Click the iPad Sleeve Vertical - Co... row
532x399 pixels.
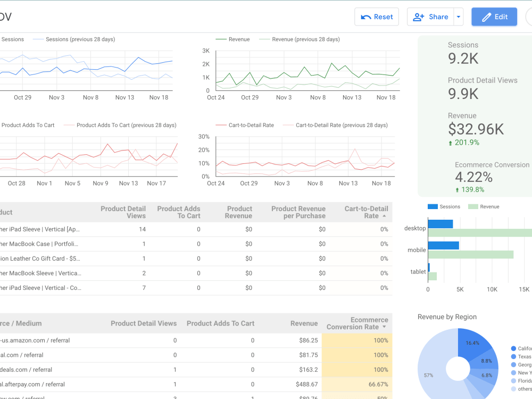(196, 288)
